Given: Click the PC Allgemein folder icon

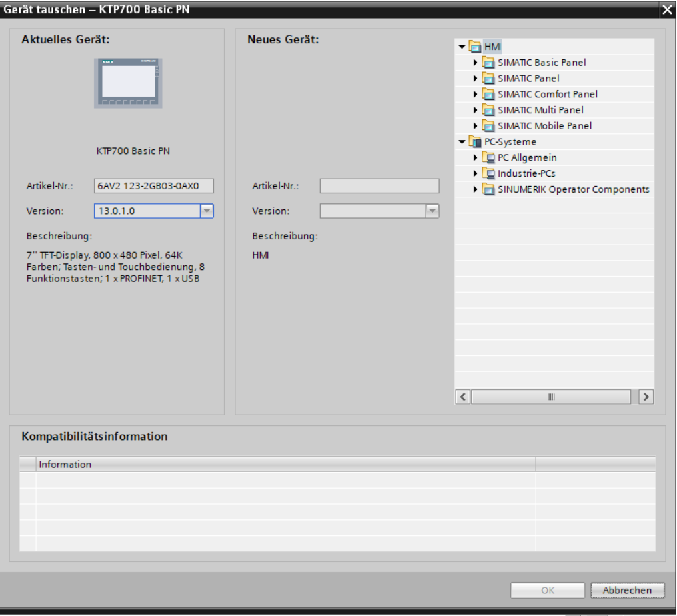Looking at the screenshot, I should 488,158.
